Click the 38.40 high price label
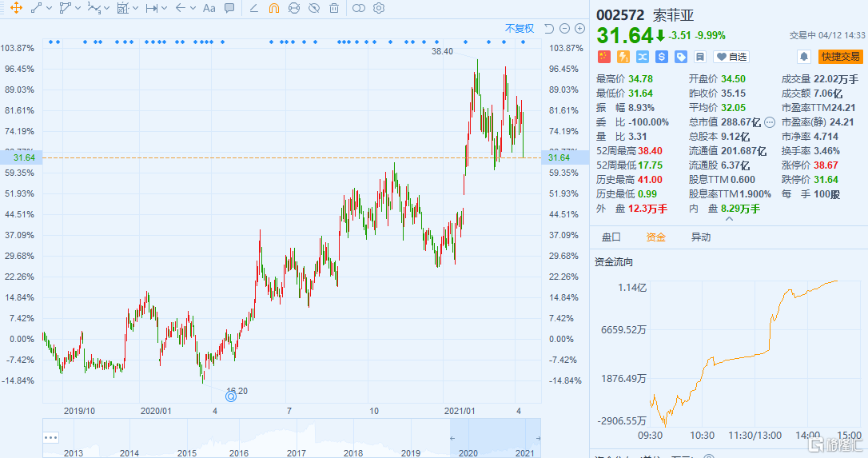 point(442,51)
